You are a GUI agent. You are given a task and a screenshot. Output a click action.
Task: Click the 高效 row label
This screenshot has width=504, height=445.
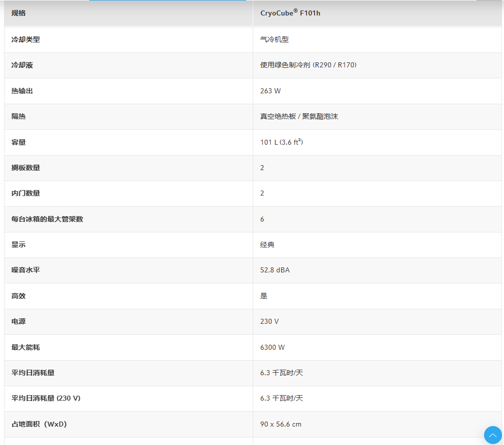tap(18, 296)
